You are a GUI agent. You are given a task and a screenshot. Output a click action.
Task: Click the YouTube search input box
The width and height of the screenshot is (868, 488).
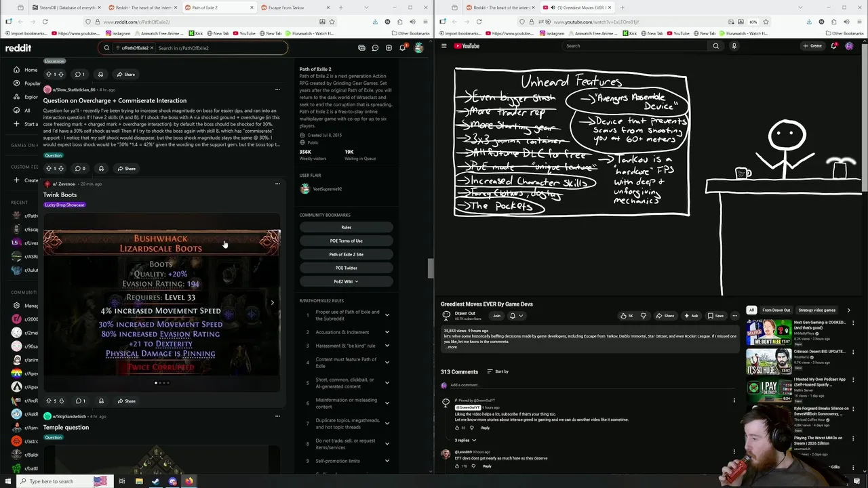pyautogui.click(x=634, y=46)
